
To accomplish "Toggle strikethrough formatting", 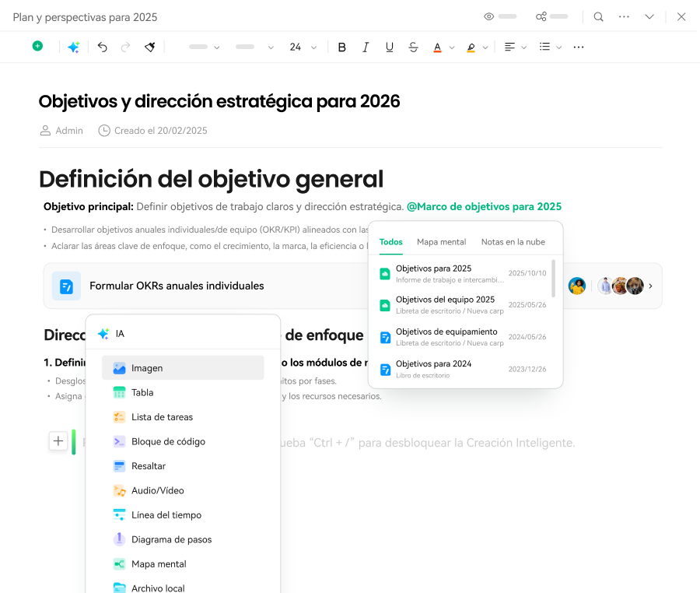I will (413, 47).
